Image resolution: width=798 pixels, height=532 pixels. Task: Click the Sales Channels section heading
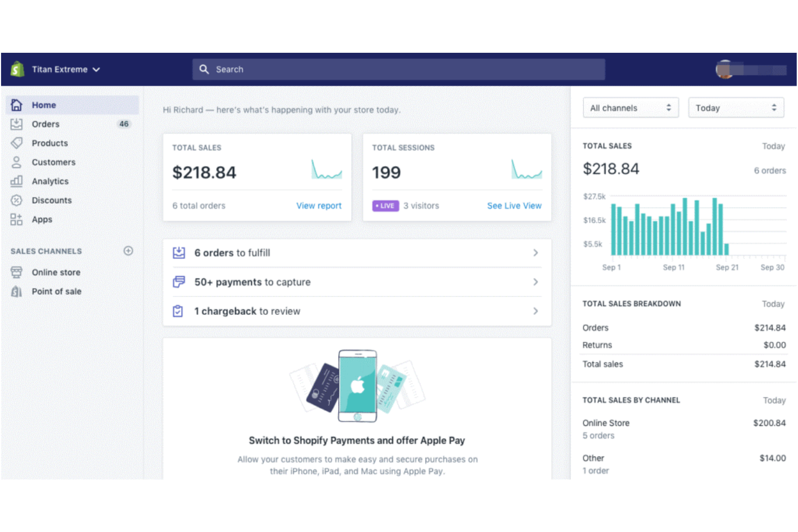[x=46, y=251]
